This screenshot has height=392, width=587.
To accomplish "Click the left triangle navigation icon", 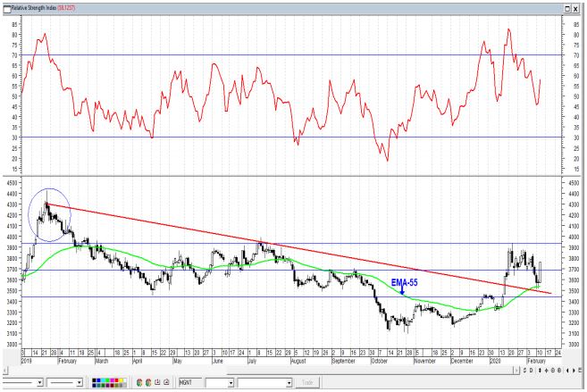I will pos(567,371).
